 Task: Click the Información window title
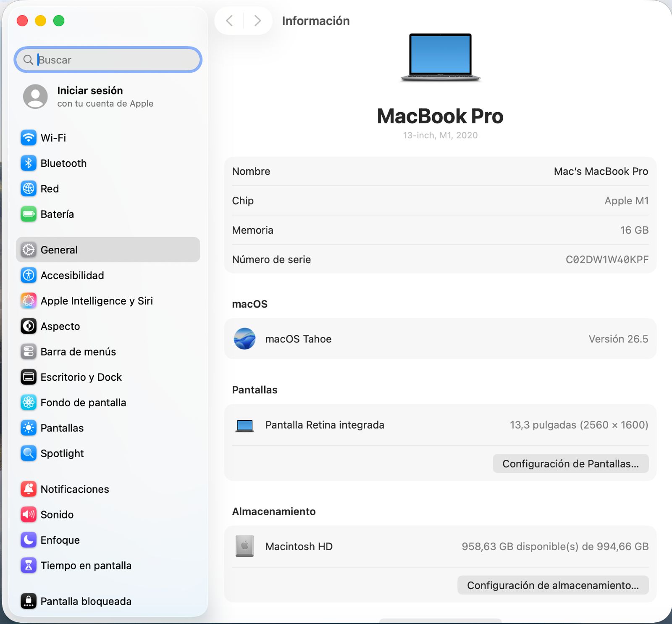[x=315, y=21]
